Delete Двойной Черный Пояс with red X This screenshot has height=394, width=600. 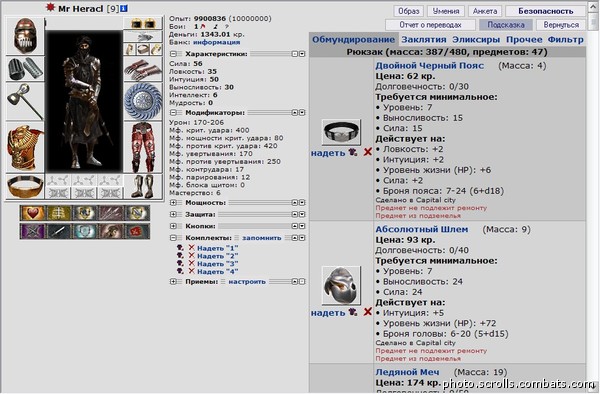[367, 152]
